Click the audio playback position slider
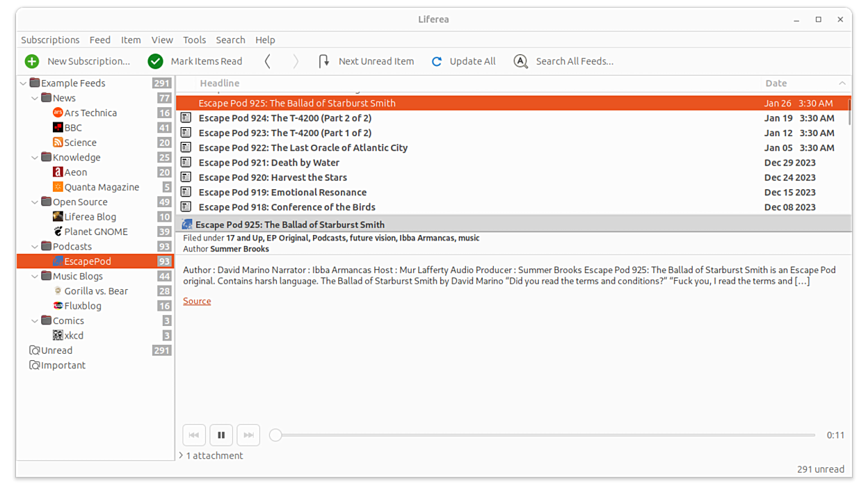The width and height of the screenshot is (868, 488). click(x=544, y=435)
